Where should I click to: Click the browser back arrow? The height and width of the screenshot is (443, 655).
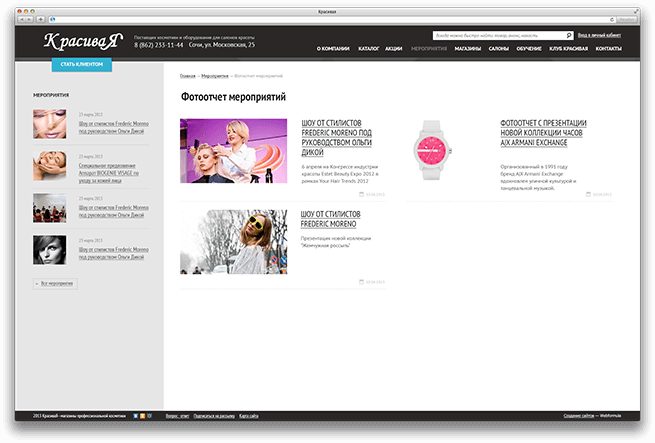22,19
